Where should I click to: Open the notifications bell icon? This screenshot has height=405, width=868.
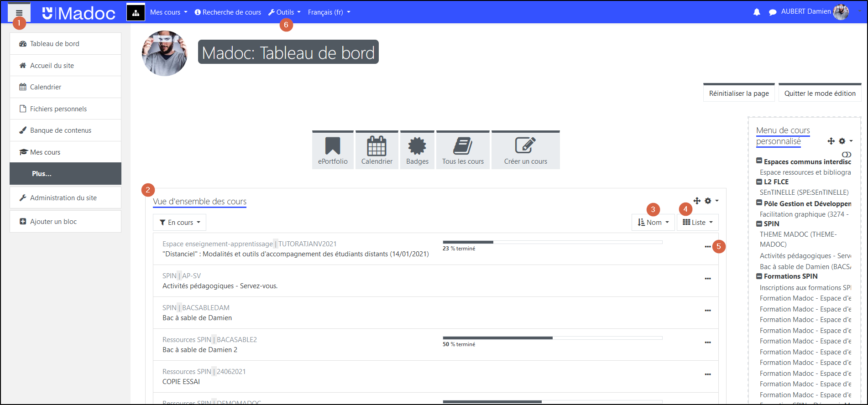[757, 12]
